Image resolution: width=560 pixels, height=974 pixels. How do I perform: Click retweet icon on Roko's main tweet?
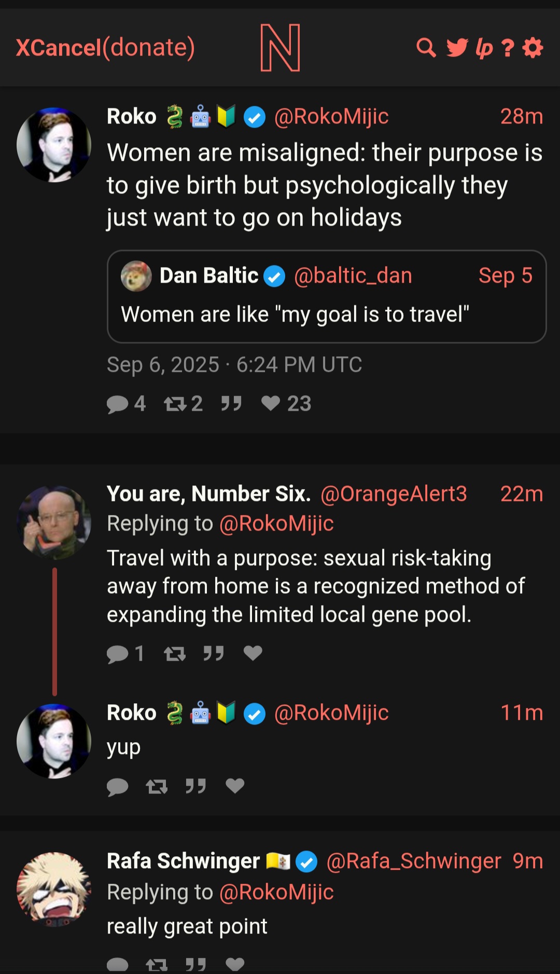175,404
